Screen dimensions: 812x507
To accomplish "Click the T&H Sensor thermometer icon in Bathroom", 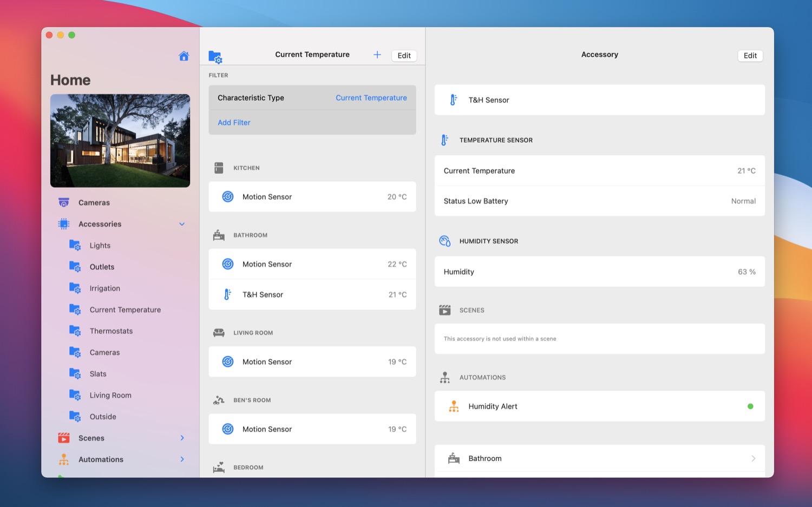I will click(228, 294).
